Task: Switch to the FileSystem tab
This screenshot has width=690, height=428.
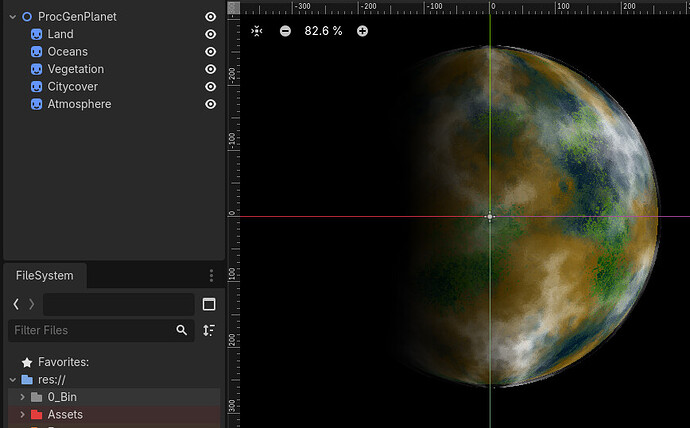Action: 44,275
